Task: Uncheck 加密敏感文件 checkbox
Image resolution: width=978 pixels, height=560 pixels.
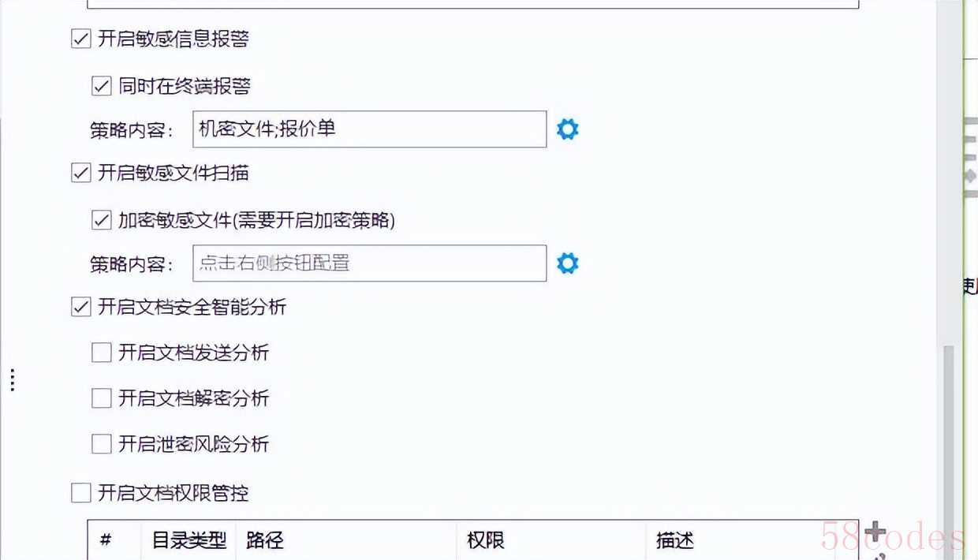Action: (102, 220)
